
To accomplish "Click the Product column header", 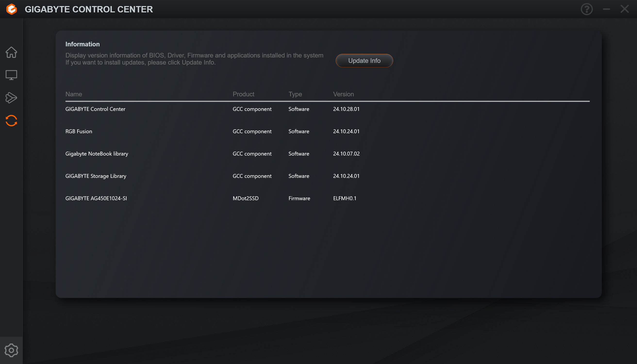I will pos(243,94).
